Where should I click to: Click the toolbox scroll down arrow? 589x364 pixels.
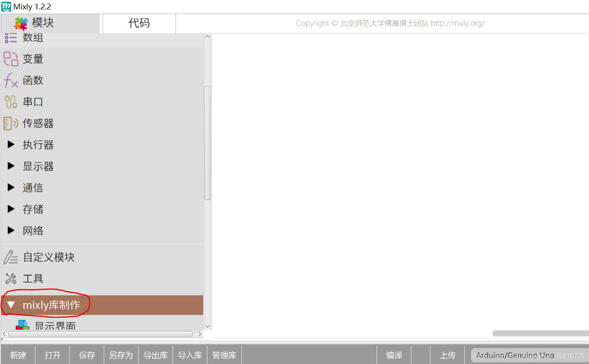207,326
